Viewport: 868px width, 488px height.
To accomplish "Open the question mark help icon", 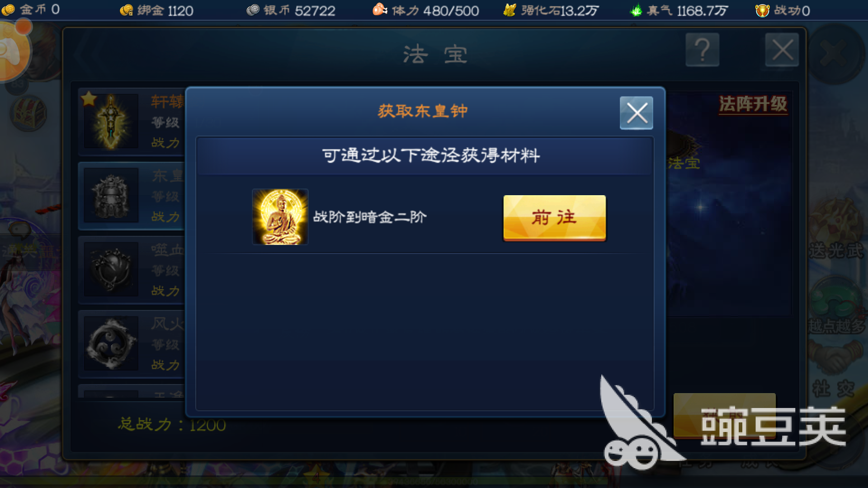I will [702, 50].
